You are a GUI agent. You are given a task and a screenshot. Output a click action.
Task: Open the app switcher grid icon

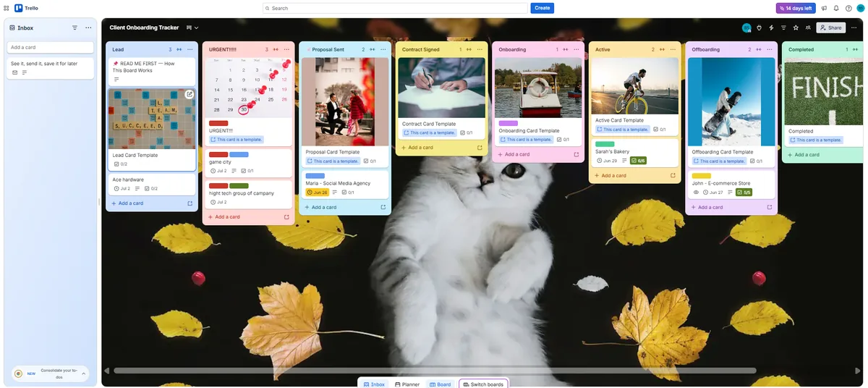[x=6, y=8]
